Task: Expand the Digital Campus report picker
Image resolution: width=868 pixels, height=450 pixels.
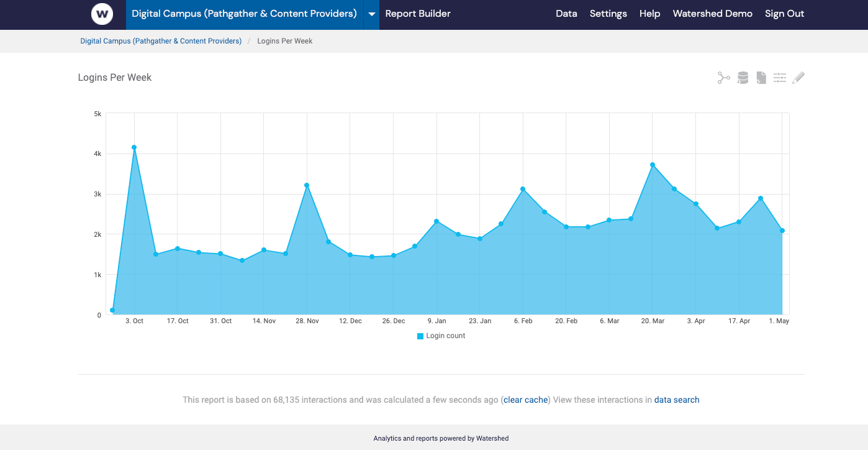Action: tap(244, 13)
